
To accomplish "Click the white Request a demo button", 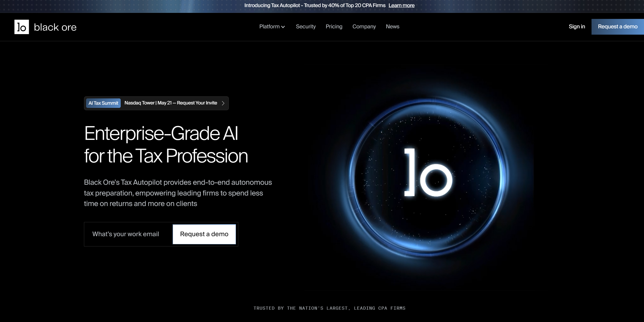I will [204, 234].
